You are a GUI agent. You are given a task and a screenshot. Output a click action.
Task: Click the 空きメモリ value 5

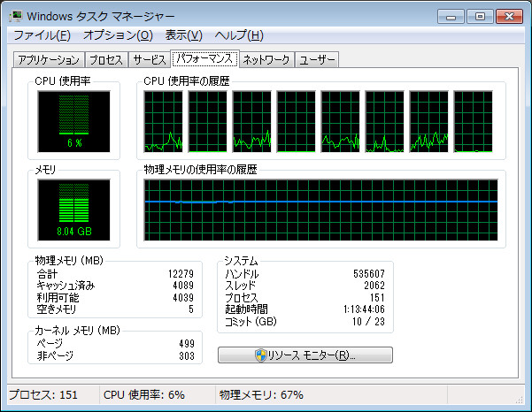191,309
